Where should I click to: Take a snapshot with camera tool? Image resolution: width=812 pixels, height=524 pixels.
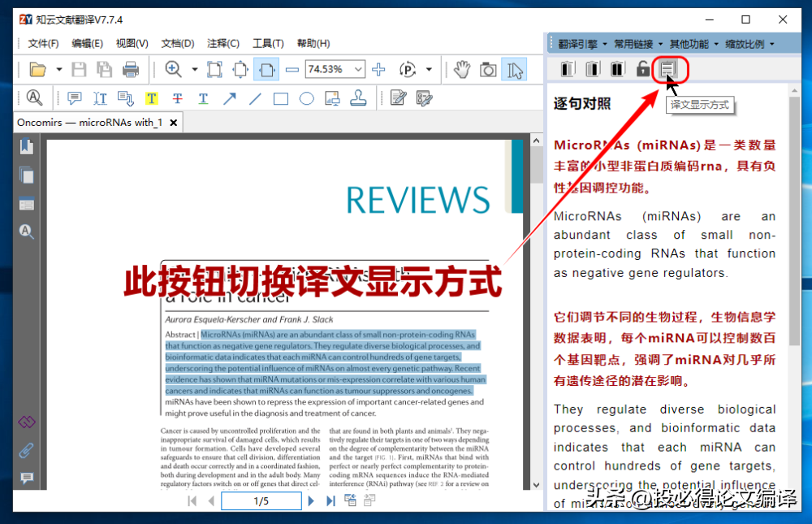[488, 69]
